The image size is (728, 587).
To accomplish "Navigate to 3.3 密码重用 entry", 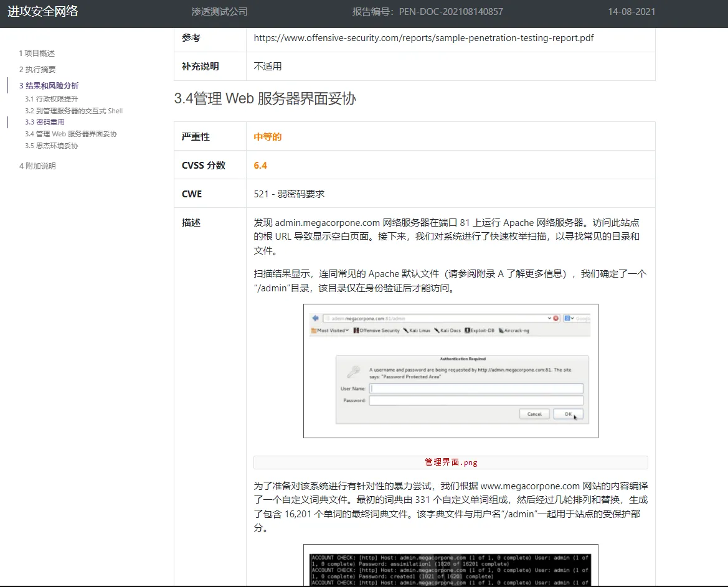I will 45,122.
